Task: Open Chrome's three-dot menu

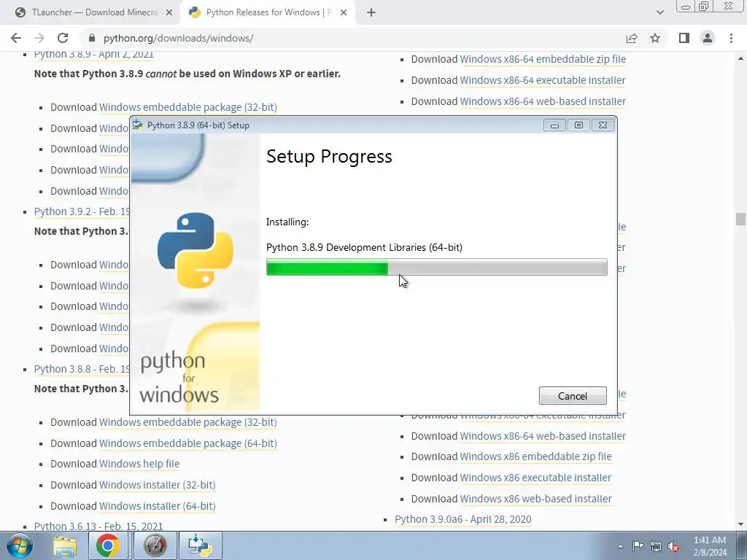Action: point(731,38)
